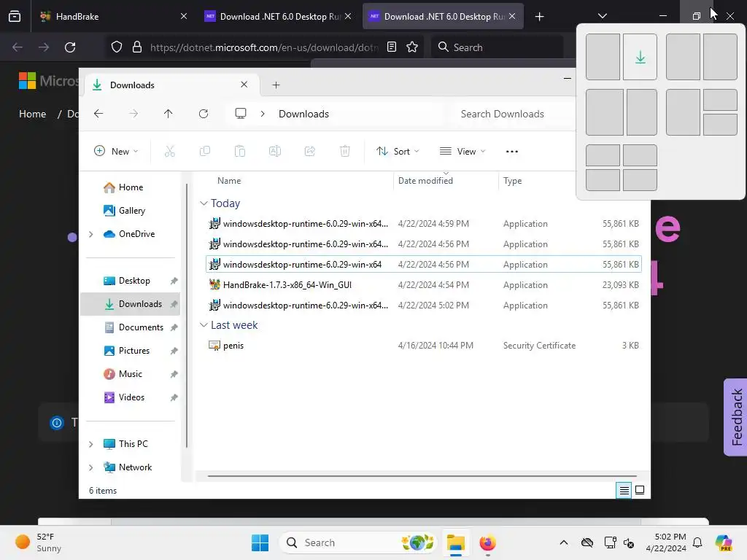Select runtime file modified at 5:02 PM
Screen dimensions: 747x560
[424, 306]
